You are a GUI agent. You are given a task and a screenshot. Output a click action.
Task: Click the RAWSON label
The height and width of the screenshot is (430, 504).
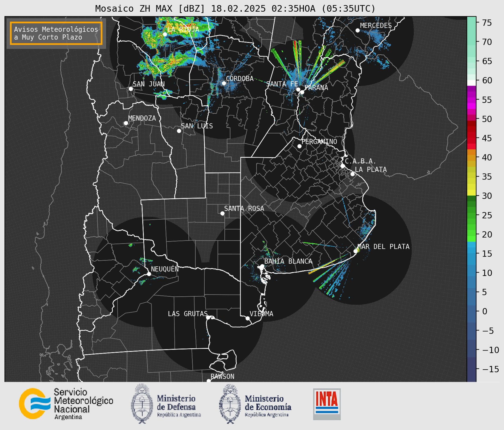point(223,376)
